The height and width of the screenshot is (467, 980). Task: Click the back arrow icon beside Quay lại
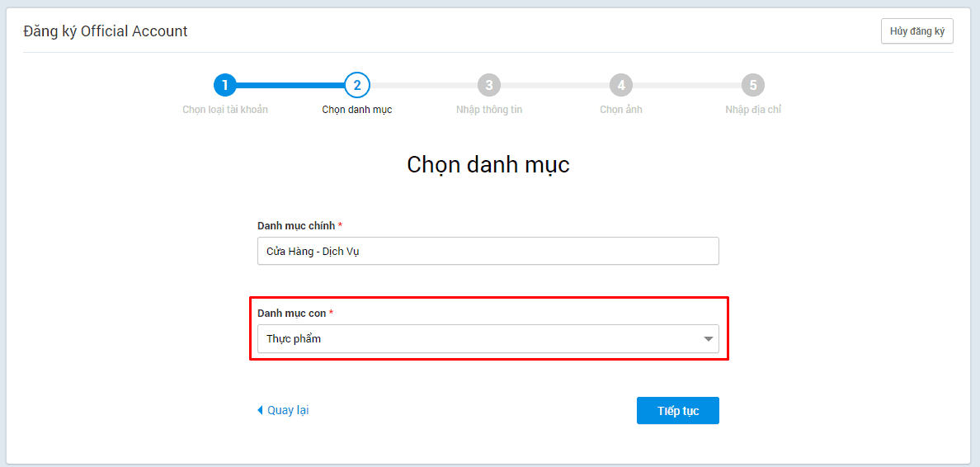[261, 410]
